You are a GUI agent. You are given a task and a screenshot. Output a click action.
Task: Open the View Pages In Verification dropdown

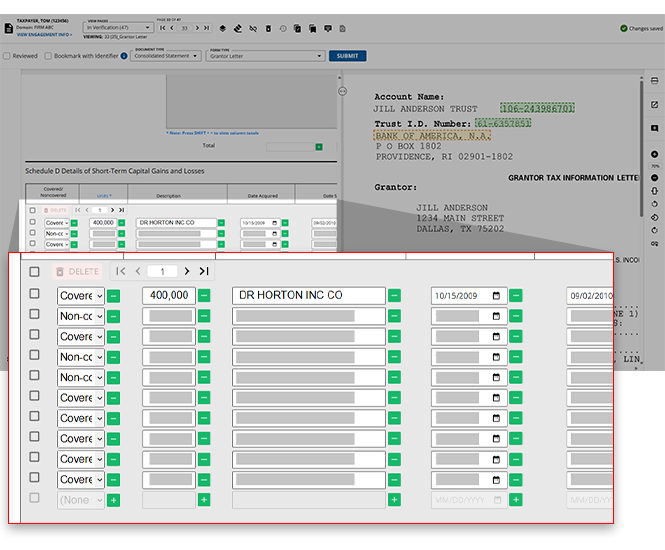click(x=119, y=27)
